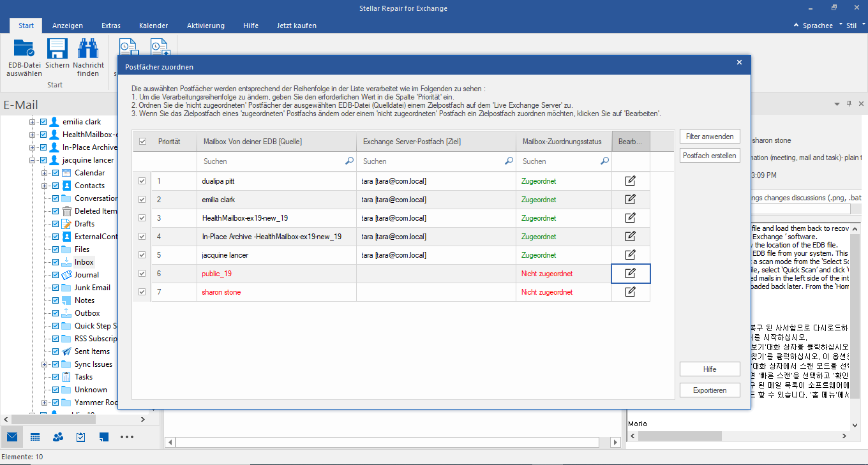Click edit icon for dualipa pitt row
Viewport: 868px width, 465px height.
631,181
